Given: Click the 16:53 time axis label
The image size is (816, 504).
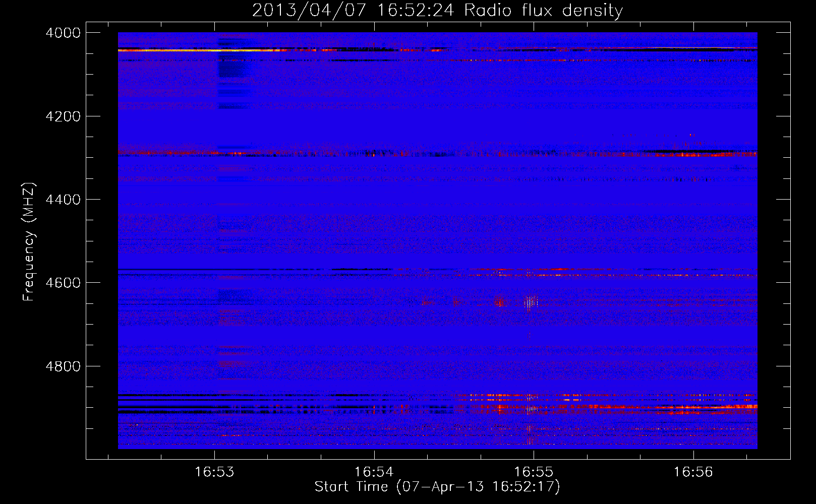Looking at the screenshot, I should click(x=215, y=472).
